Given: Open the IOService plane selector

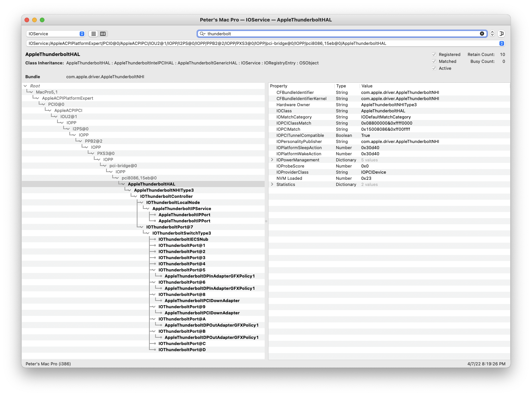Looking at the screenshot, I should click(x=56, y=34).
